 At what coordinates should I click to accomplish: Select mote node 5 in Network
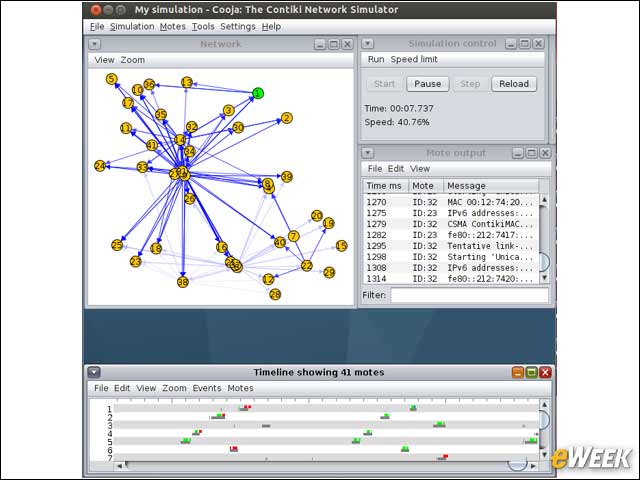point(111,79)
